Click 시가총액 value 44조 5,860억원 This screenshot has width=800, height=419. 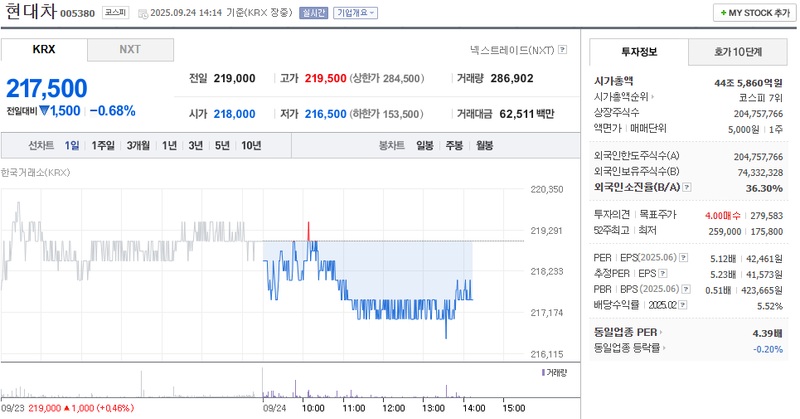[748, 83]
